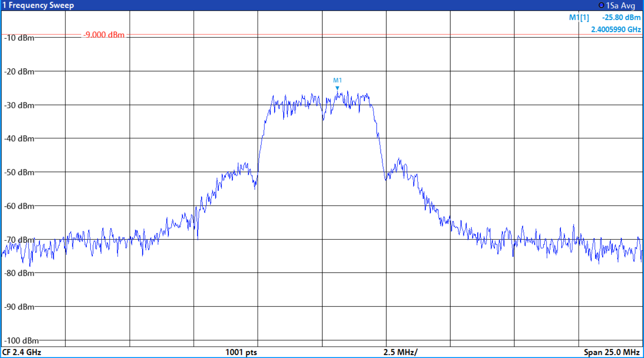Select the 'M1[1]' marker label in readout
The height and width of the screenshot is (358, 644).
pyautogui.click(x=579, y=17)
